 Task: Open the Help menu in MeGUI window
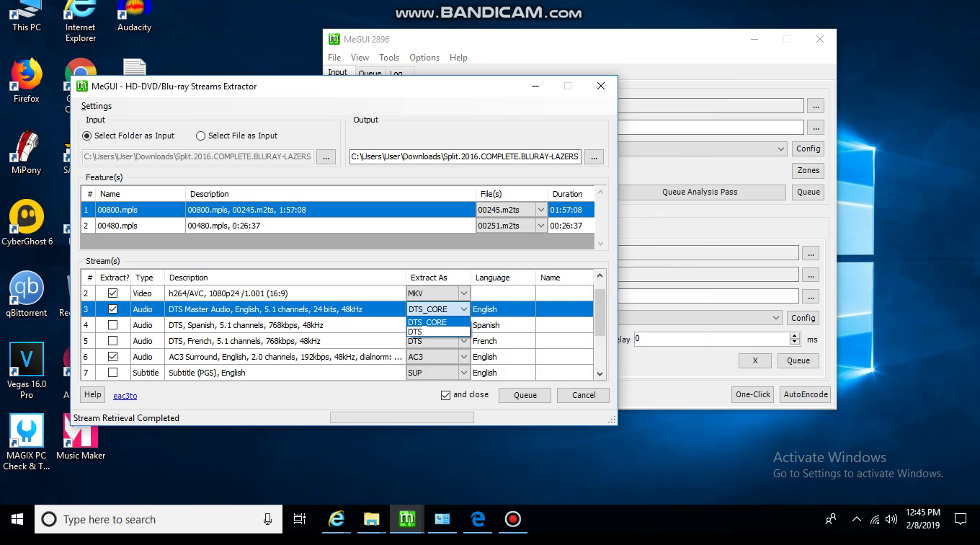(x=458, y=58)
